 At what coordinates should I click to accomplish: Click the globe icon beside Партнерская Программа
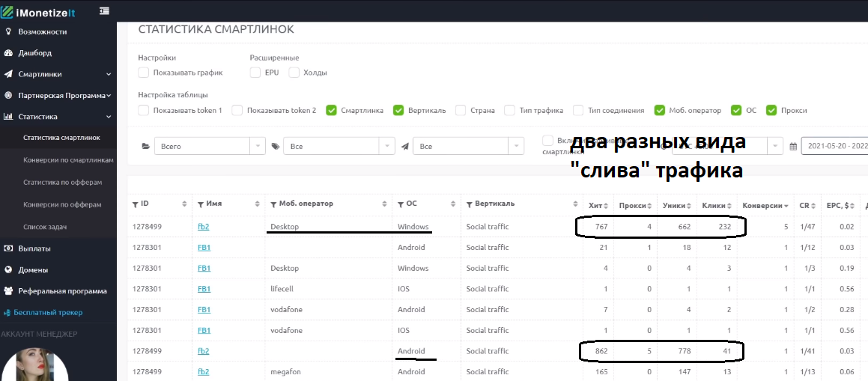[x=8, y=95]
